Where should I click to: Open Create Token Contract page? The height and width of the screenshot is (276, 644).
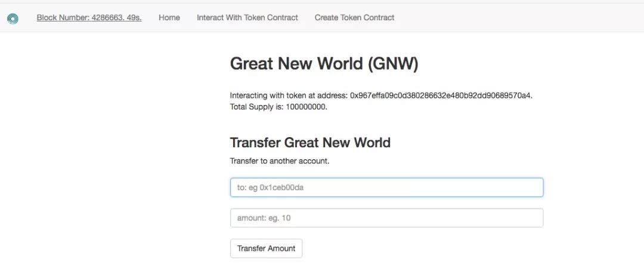pyautogui.click(x=354, y=18)
